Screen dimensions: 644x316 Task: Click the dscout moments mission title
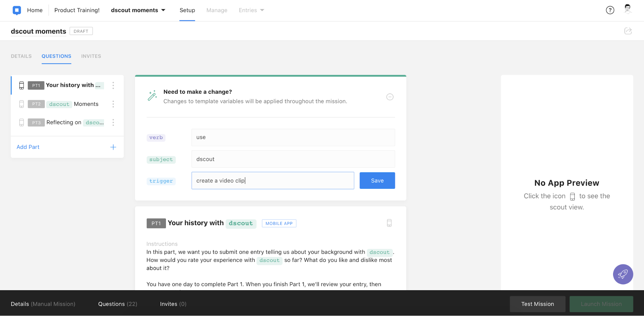(x=38, y=31)
